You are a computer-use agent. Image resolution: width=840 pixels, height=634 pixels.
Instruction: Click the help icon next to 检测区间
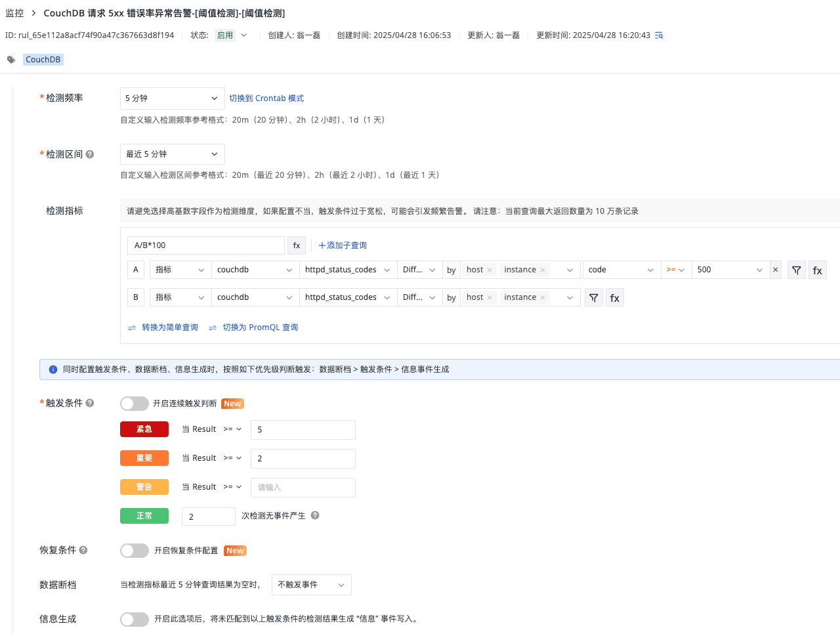[90, 154]
